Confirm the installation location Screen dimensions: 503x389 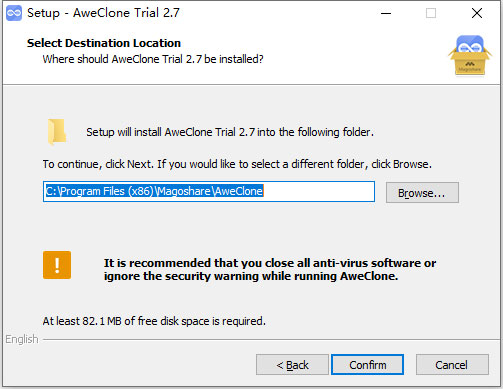point(368,365)
